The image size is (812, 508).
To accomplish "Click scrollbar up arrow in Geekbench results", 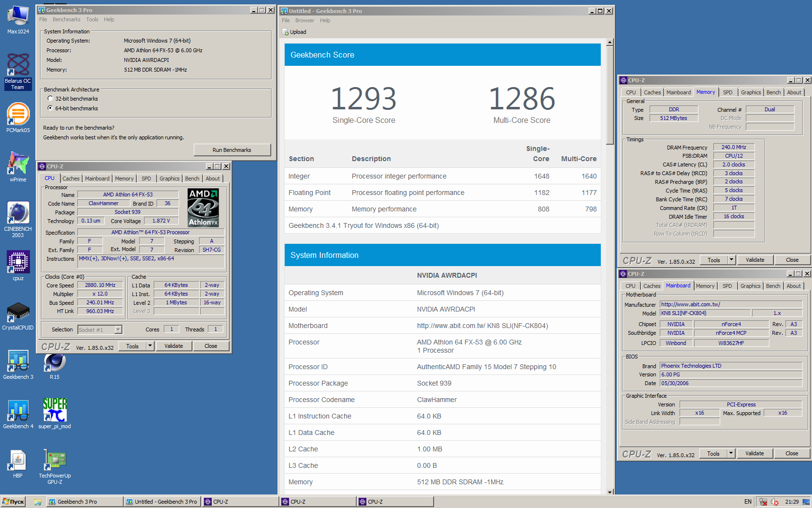I will 610,42.
